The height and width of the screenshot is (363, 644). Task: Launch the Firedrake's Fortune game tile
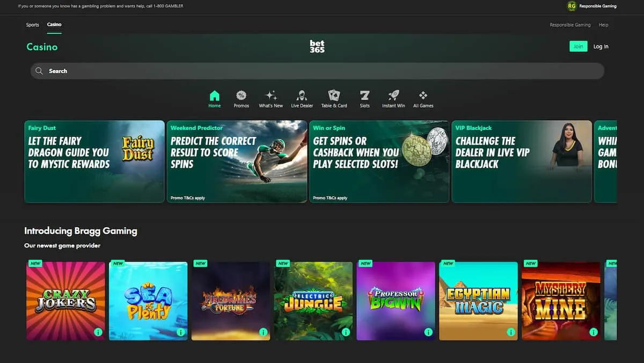tap(231, 301)
